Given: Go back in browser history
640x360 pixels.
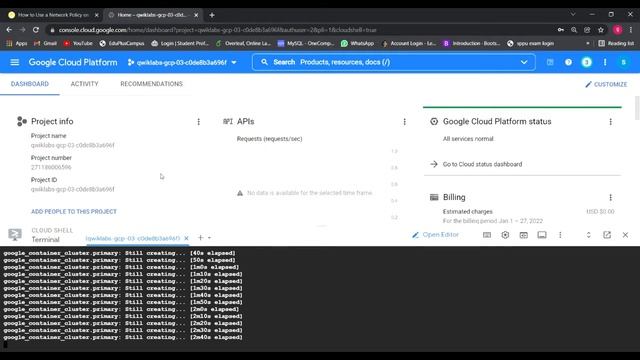Looking at the screenshot, I should click(x=9, y=30).
